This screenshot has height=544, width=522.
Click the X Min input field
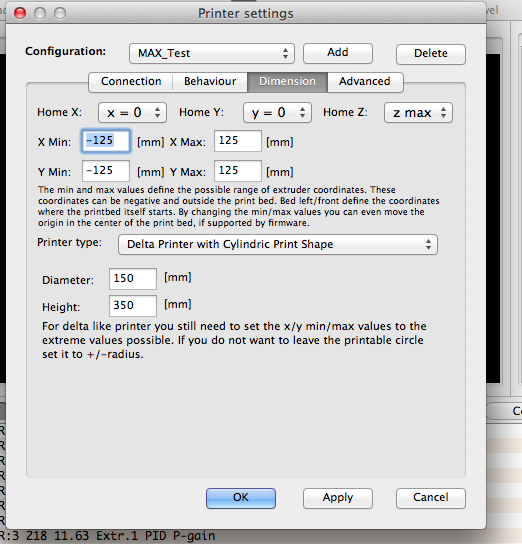pyautogui.click(x=106, y=141)
